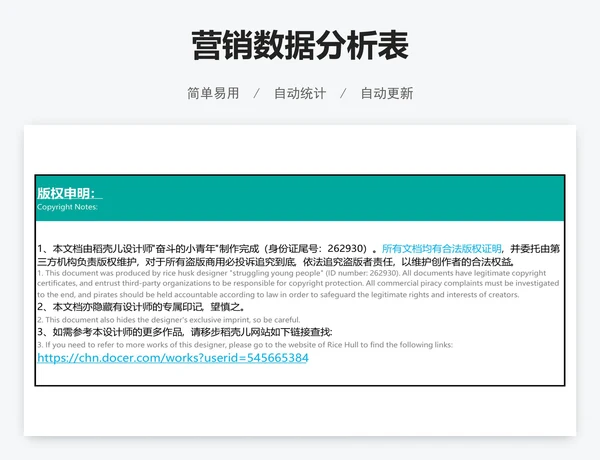Click the English line '3. If you need to refer'
The width and height of the screenshot is (600, 460).
pyautogui.click(x=245, y=344)
